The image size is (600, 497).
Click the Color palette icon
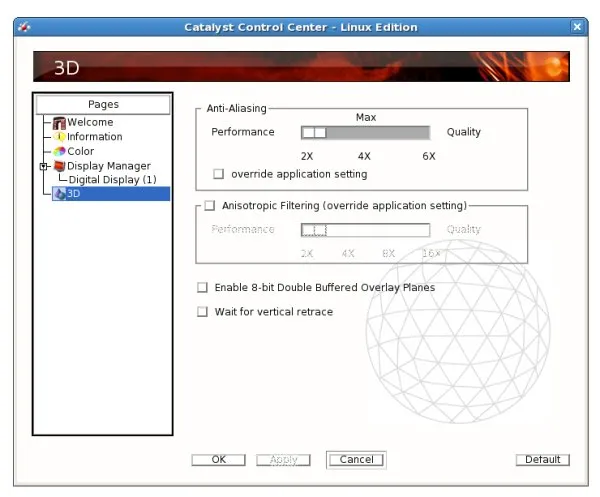(x=59, y=152)
